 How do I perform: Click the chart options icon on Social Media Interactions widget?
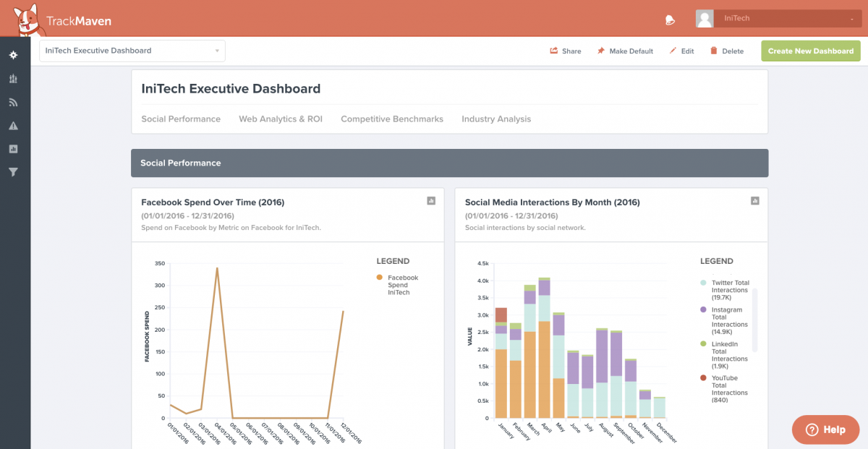[x=754, y=200]
